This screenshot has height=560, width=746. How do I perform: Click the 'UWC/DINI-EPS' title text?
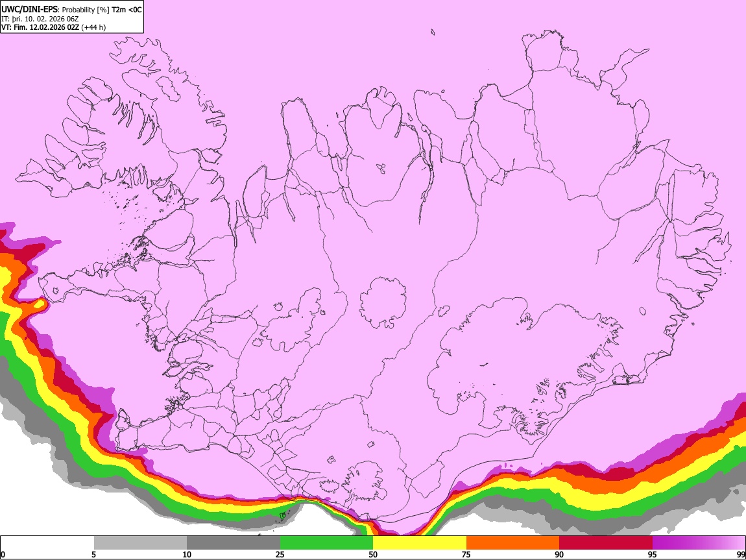[x=30, y=10]
